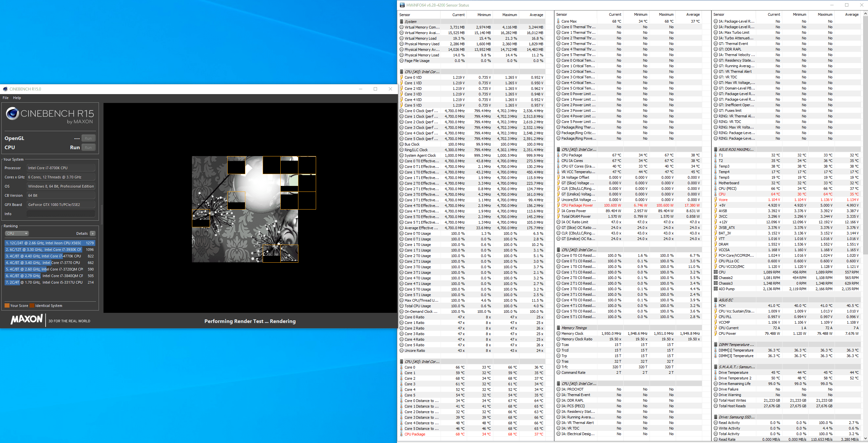Click Drive Remaining Life sensor icon

point(716,384)
